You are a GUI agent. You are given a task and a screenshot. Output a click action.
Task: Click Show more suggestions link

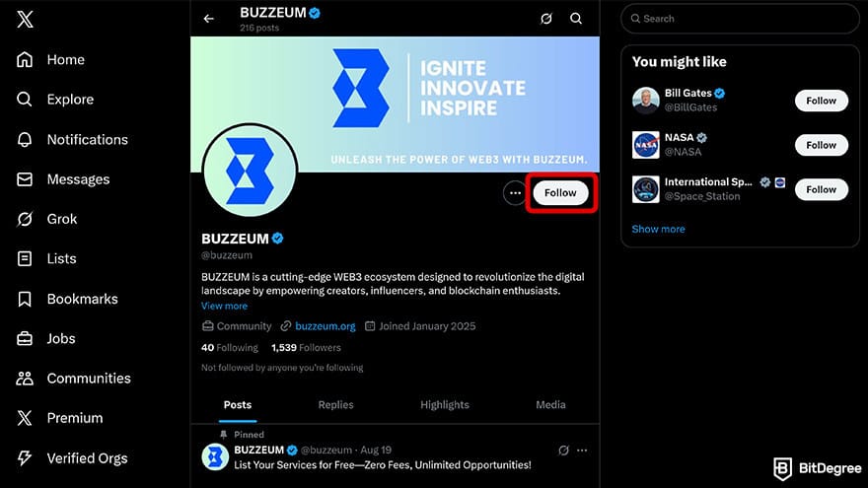[x=658, y=229]
